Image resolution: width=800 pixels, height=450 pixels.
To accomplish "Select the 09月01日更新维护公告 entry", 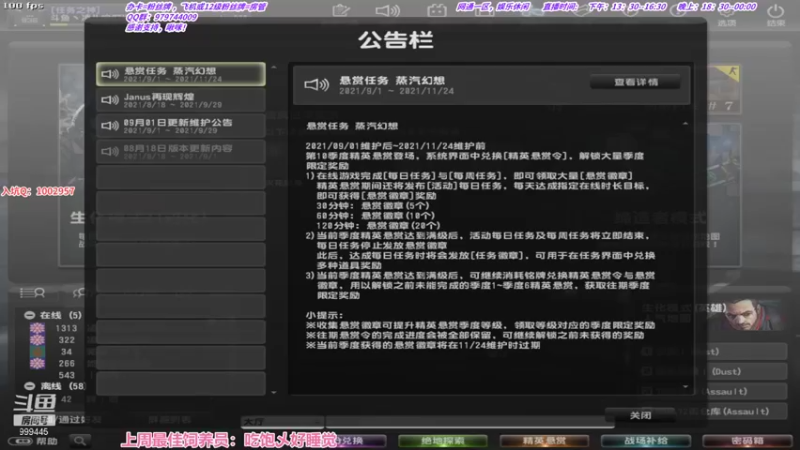I will [x=181, y=126].
